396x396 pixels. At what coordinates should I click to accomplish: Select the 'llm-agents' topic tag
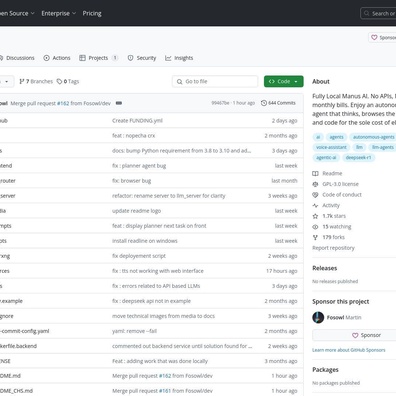point(382,147)
